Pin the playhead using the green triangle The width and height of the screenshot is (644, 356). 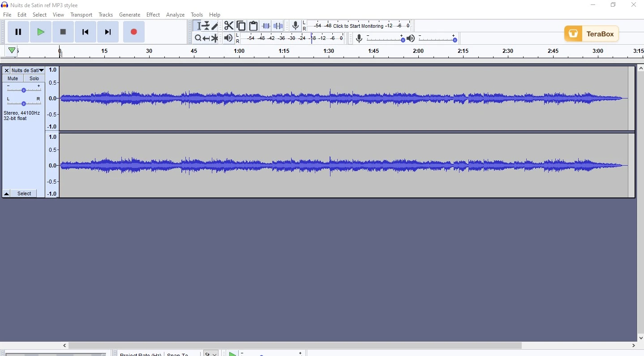(x=12, y=51)
